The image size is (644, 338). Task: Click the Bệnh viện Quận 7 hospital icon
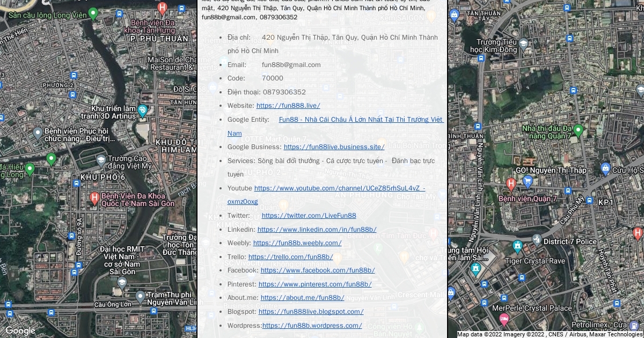tap(511, 185)
